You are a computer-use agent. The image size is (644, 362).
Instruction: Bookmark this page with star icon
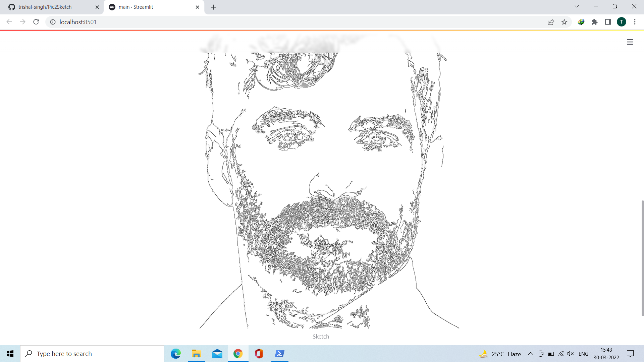click(x=564, y=22)
